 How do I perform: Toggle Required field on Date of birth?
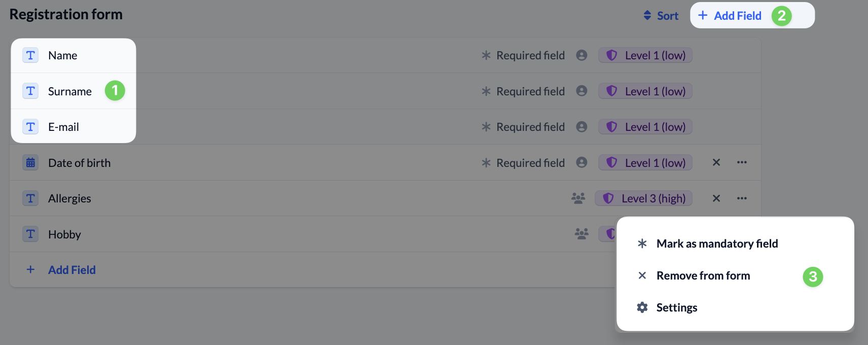(x=523, y=163)
